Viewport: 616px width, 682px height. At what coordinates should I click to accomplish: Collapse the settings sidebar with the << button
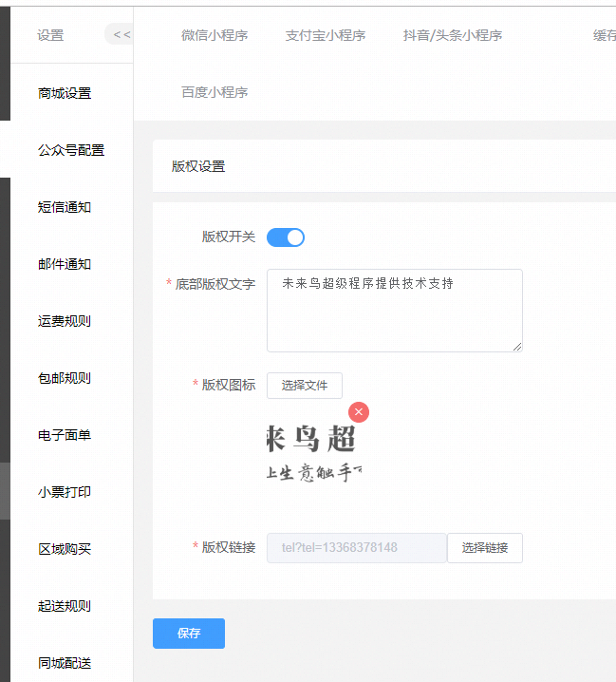[x=121, y=35]
